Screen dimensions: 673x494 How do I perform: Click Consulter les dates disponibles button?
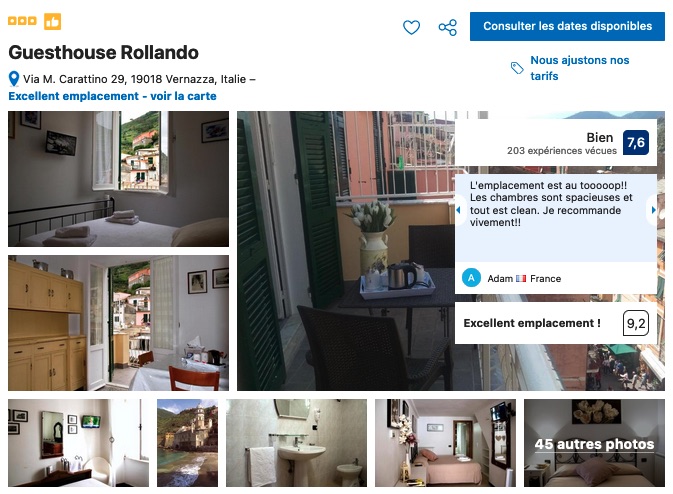[x=567, y=26]
